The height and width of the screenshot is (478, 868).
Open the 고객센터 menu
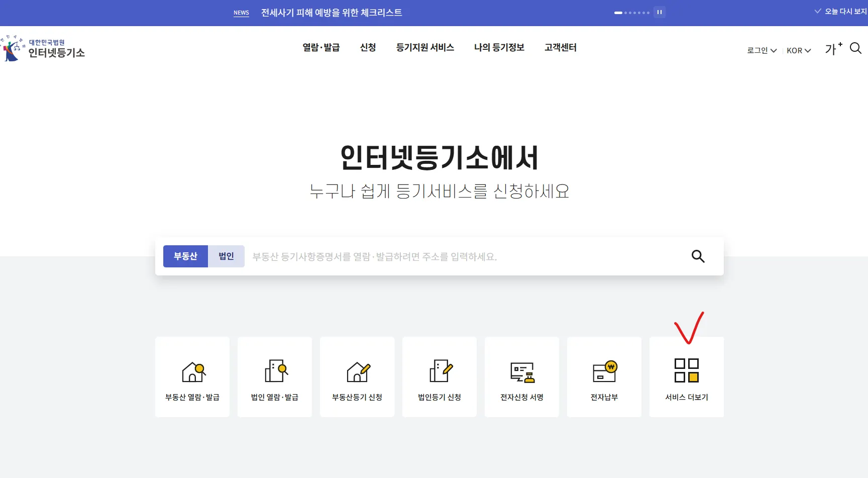coord(561,47)
